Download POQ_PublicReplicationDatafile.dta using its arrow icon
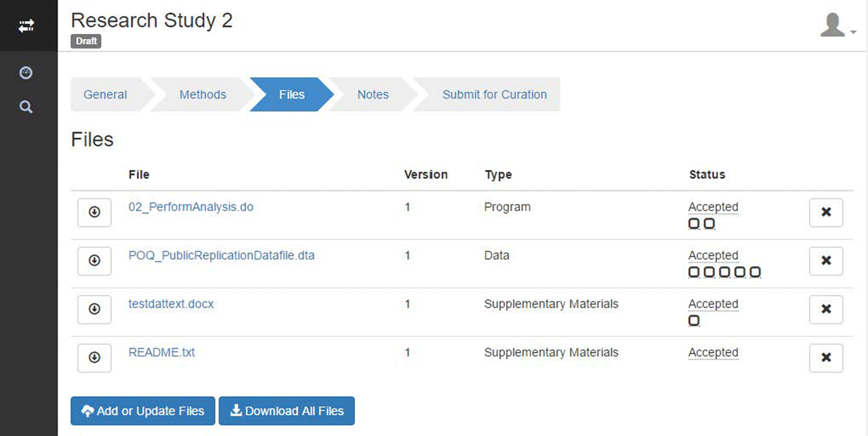This screenshot has height=436, width=868. (94, 260)
